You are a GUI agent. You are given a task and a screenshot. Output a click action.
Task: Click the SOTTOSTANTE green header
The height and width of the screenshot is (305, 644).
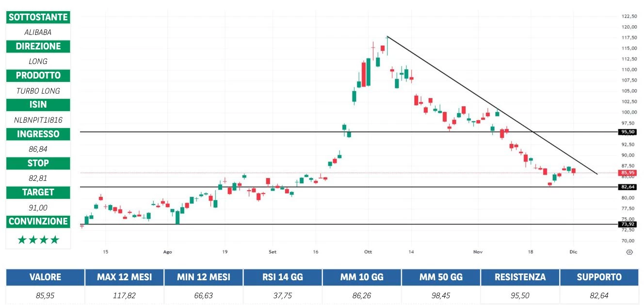38,17
